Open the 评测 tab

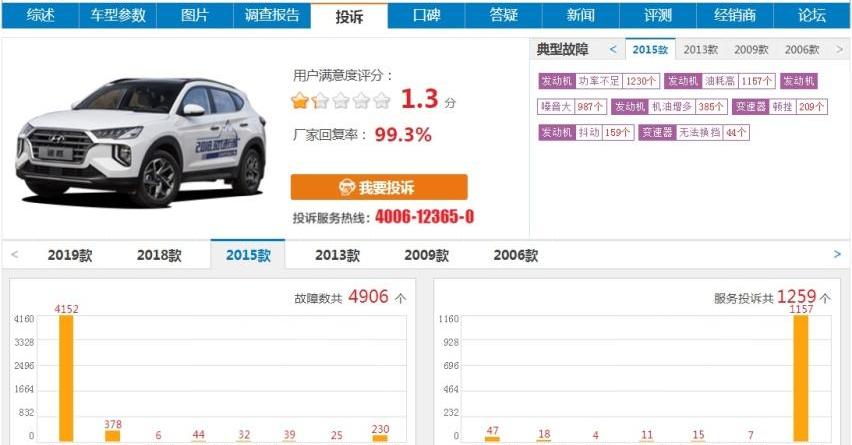[658, 15]
